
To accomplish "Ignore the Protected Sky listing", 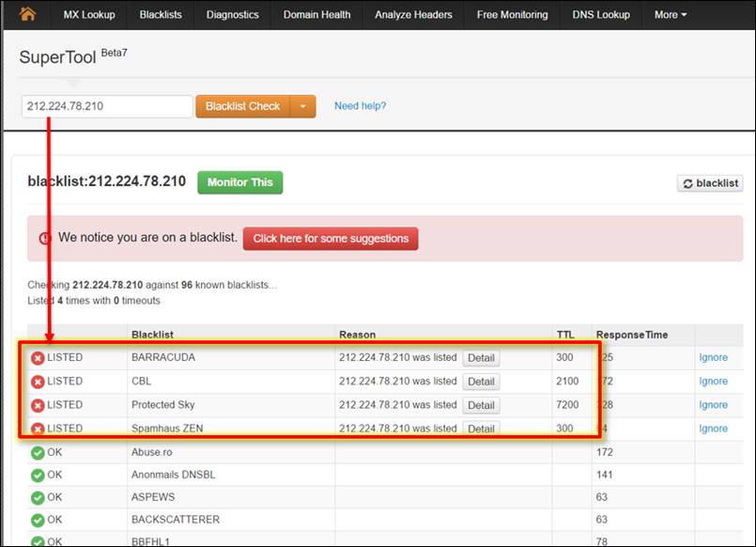I will pos(713,405).
